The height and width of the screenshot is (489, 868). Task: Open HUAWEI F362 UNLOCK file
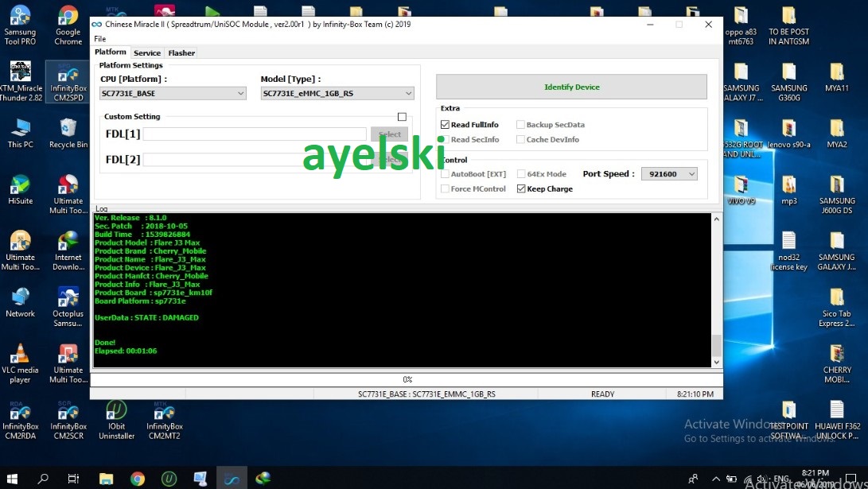(837, 420)
